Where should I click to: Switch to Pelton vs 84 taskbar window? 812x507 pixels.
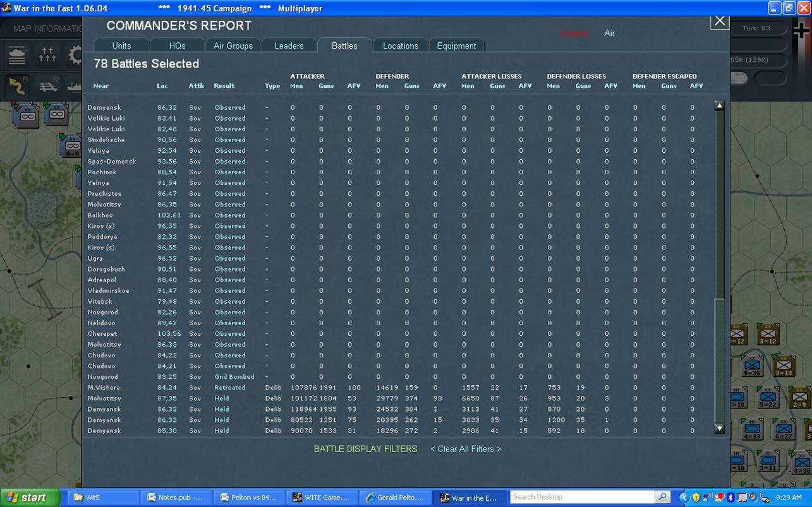click(x=249, y=498)
